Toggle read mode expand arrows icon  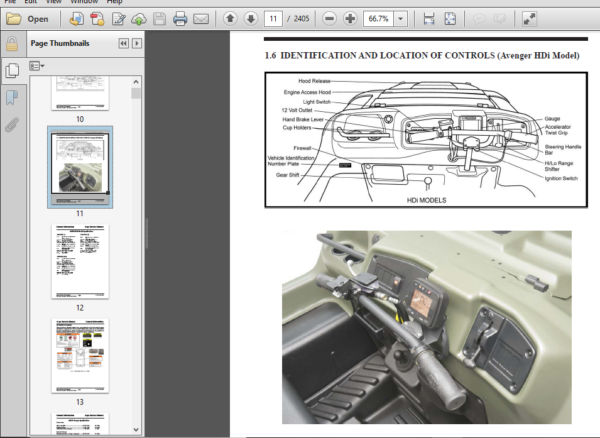[x=530, y=18]
